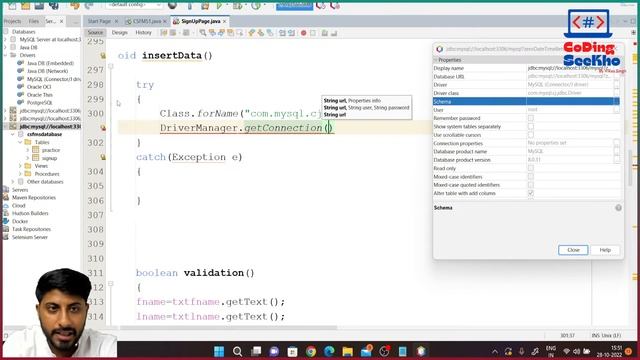Collapse the Tables folder
This screenshot has height=360, width=640.
tap(20, 142)
